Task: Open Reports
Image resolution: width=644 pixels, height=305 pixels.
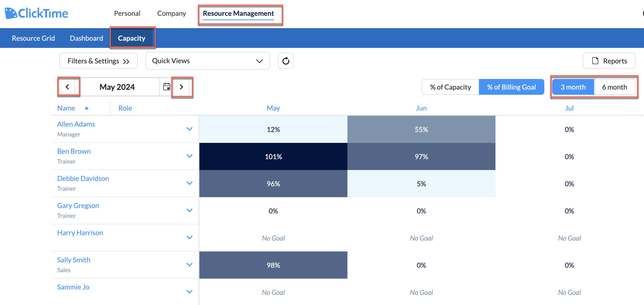Action: (609, 61)
